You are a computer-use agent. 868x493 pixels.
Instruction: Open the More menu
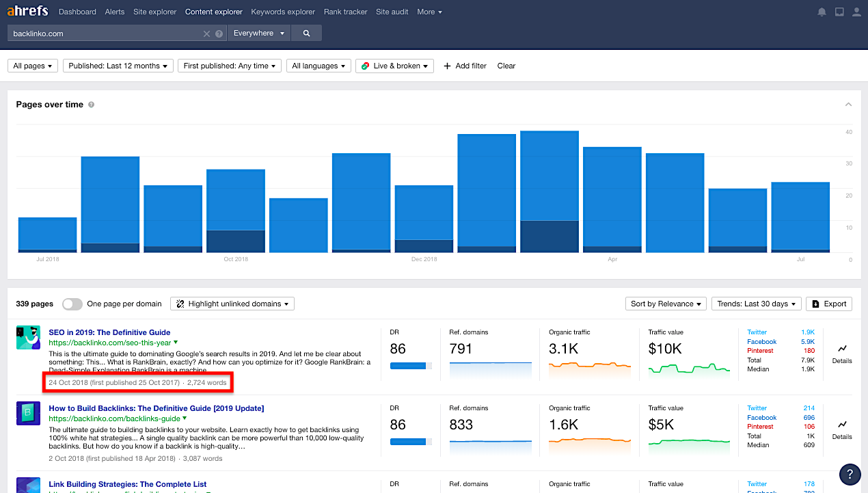[429, 12]
